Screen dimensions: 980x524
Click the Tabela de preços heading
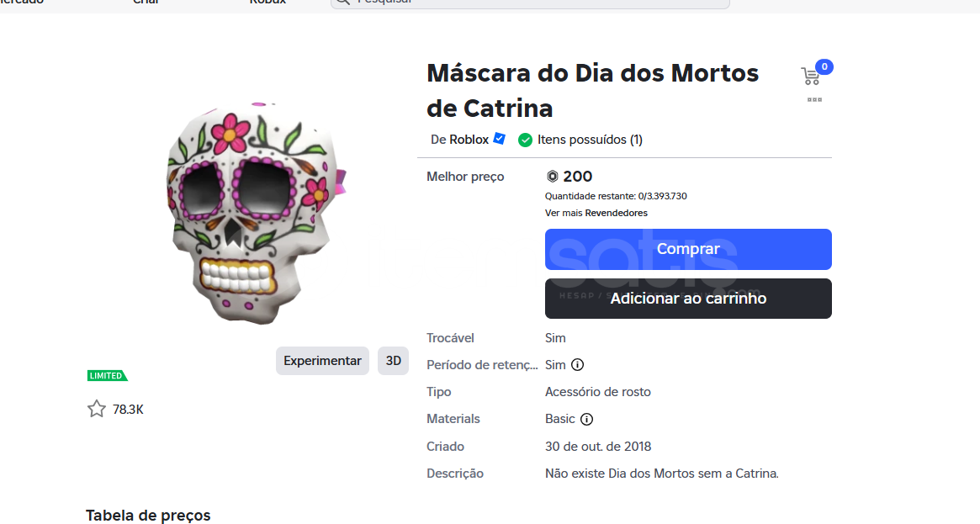(148, 515)
